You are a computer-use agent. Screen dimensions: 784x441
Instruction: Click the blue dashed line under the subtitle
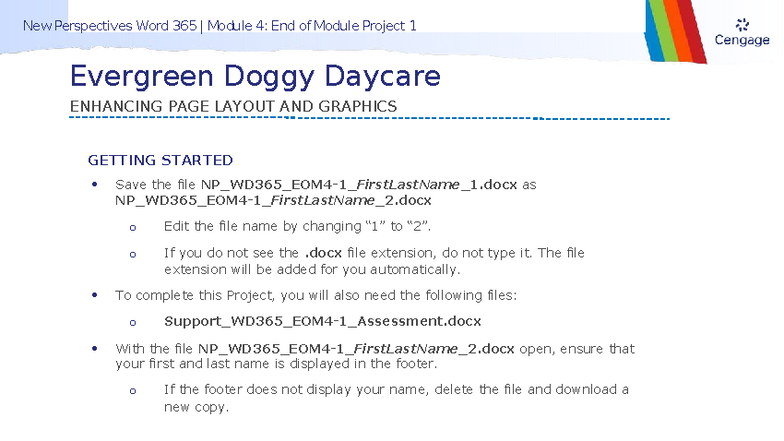pyautogui.click(x=370, y=118)
